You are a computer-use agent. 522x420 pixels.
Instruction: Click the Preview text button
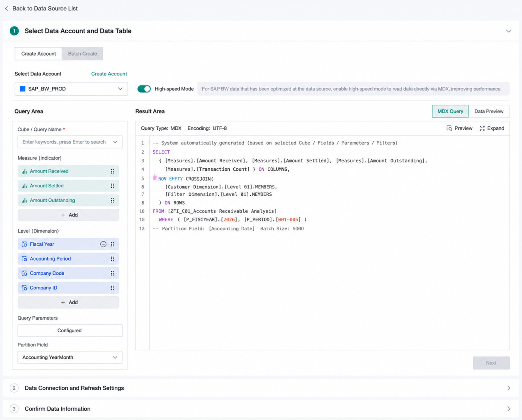point(463,128)
